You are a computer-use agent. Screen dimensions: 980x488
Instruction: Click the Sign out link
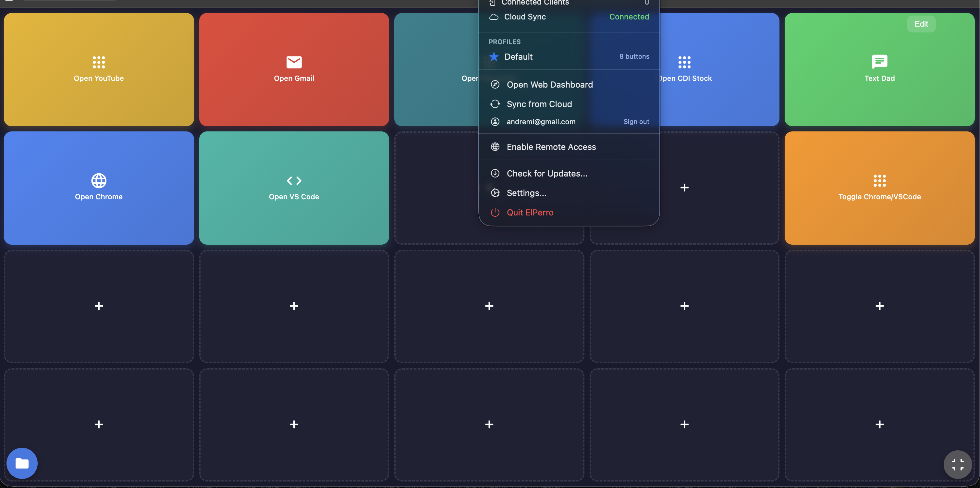[x=636, y=122]
